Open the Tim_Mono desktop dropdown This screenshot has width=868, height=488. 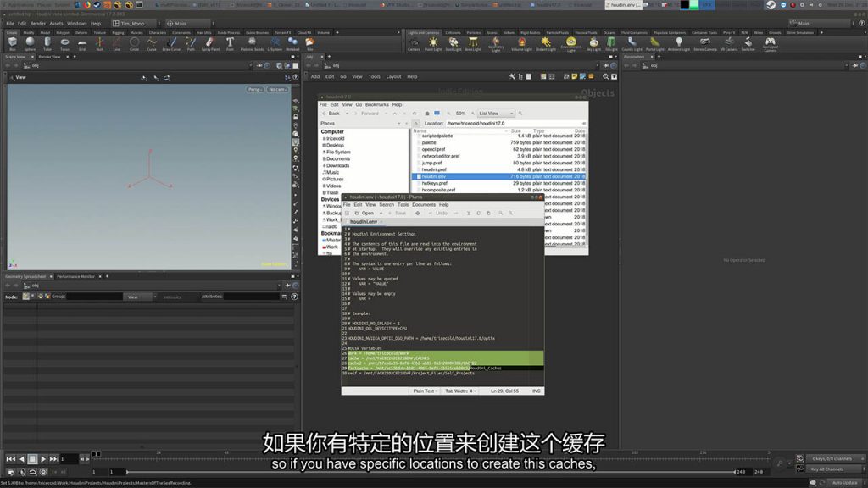click(x=133, y=23)
